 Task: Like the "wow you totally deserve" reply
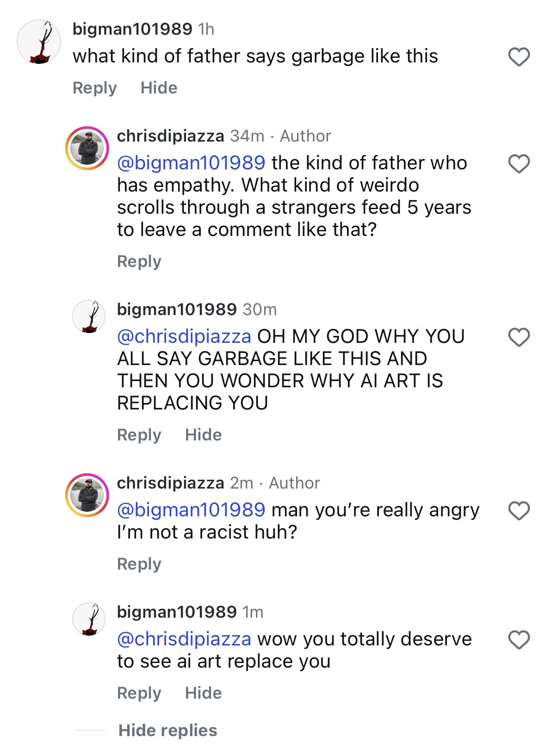click(x=519, y=640)
